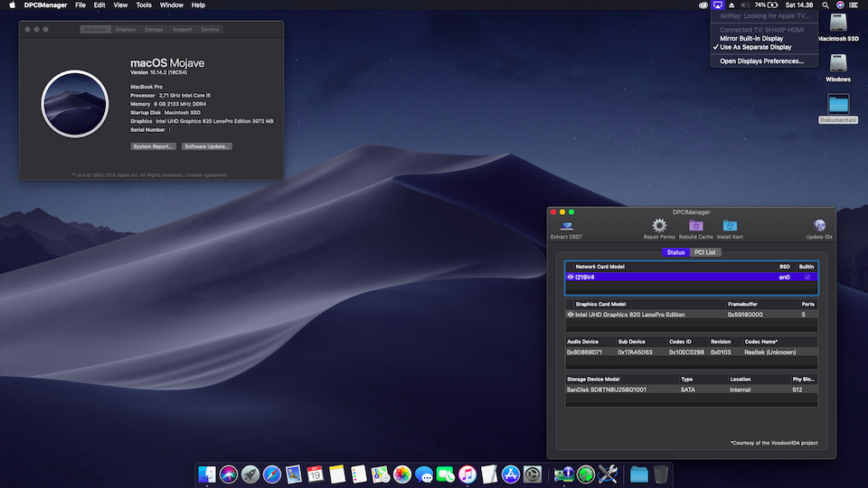Open Finder from the Dock

207,474
